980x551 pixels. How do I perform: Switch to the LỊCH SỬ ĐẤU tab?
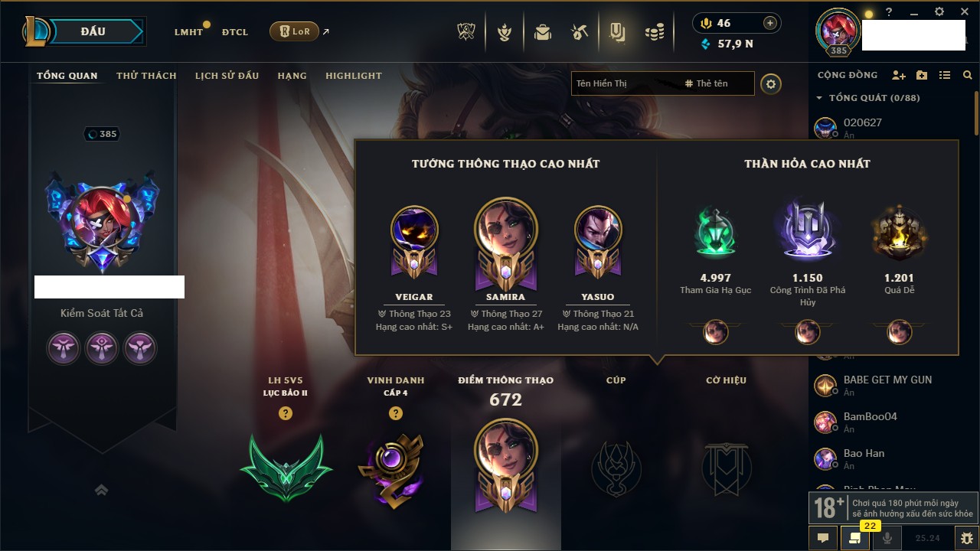coord(227,76)
